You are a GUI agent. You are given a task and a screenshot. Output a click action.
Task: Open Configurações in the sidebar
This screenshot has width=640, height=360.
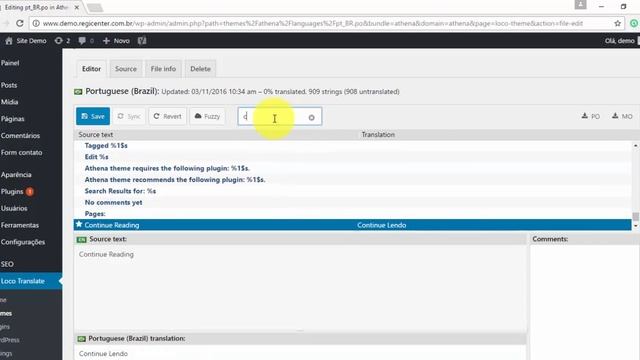(23, 242)
